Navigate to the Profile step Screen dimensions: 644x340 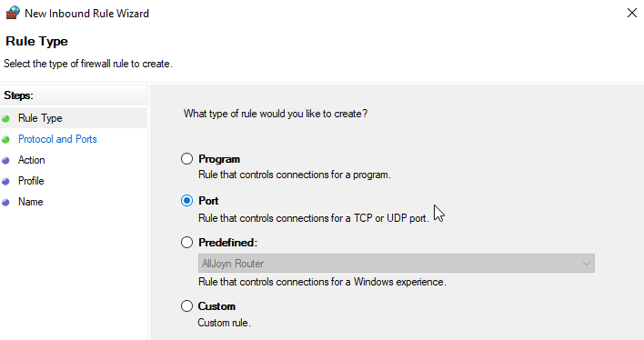(31, 181)
